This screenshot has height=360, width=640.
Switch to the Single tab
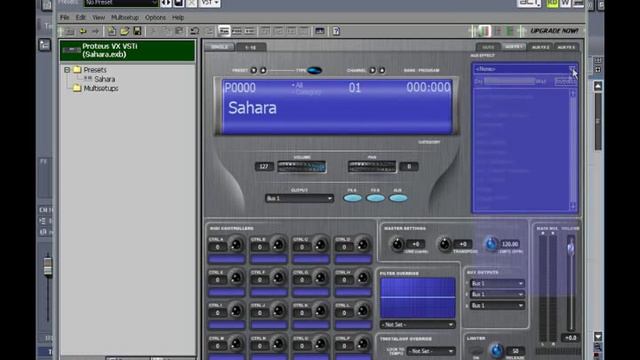219,47
